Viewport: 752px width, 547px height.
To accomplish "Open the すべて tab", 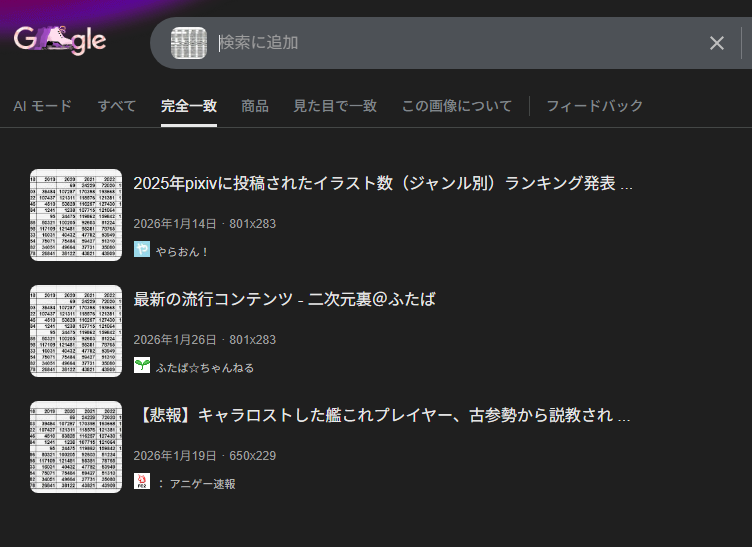I will pos(117,106).
